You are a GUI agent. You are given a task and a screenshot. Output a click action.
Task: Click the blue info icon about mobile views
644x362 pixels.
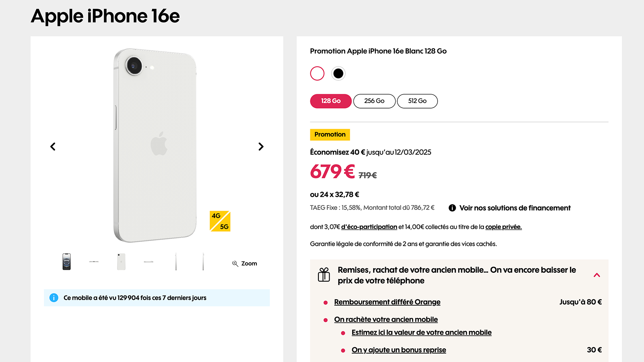tap(53, 298)
